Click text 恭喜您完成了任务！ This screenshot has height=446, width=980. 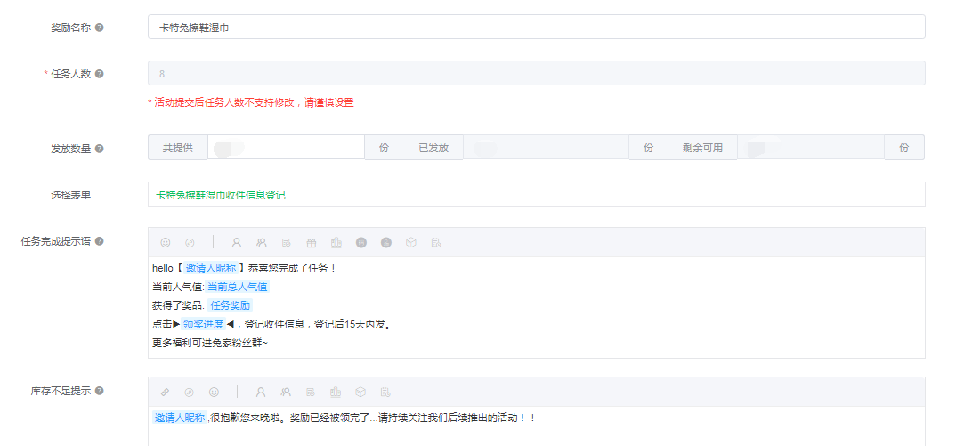293,268
